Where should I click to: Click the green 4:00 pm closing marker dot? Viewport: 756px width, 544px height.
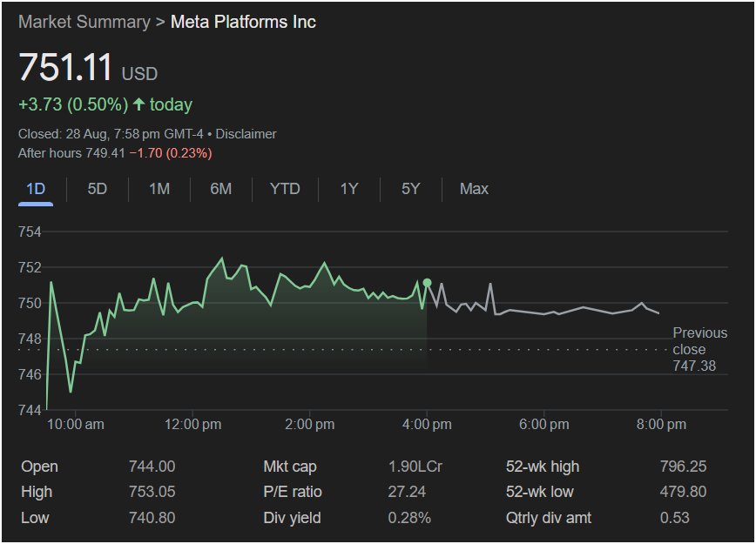coord(427,283)
